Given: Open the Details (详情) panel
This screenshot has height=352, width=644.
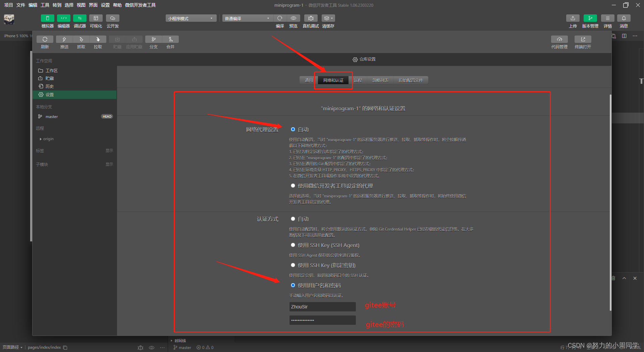Looking at the screenshot, I should (608, 18).
